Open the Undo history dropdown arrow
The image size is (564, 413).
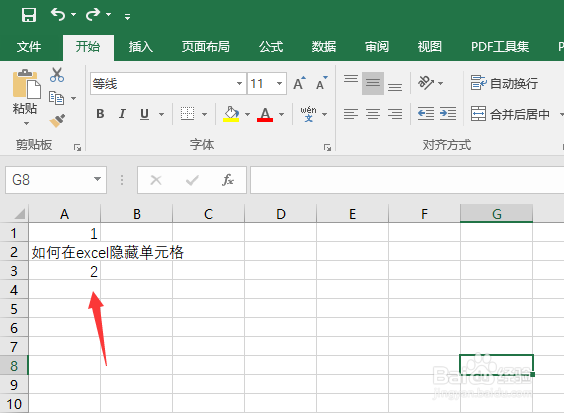click(74, 15)
